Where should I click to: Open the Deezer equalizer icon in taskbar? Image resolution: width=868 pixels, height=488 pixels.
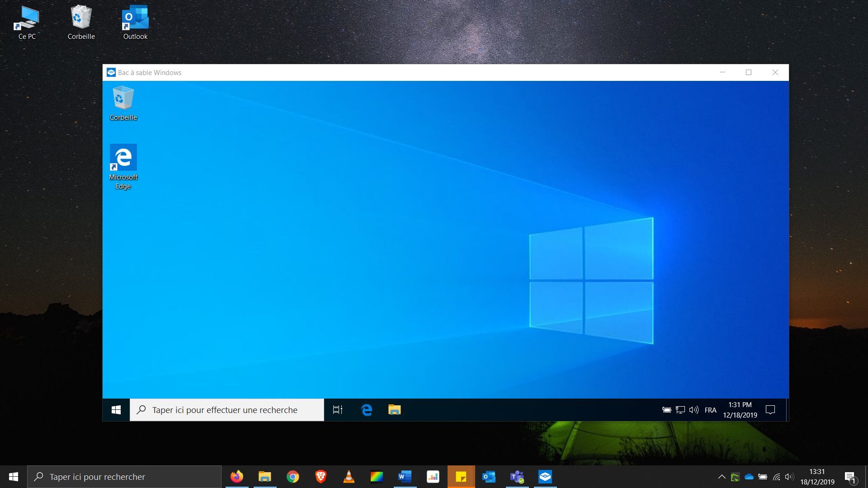(x=433, y=477)
